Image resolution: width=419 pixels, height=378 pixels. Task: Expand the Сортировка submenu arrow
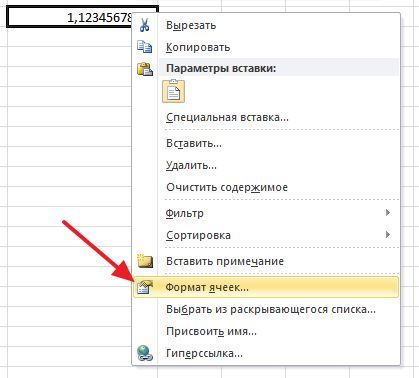click(x=388, y=235)
